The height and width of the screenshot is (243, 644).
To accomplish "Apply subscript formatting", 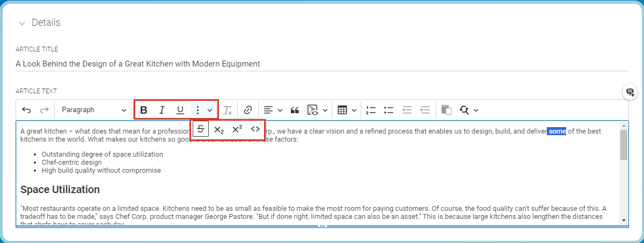I will point(219,129).
